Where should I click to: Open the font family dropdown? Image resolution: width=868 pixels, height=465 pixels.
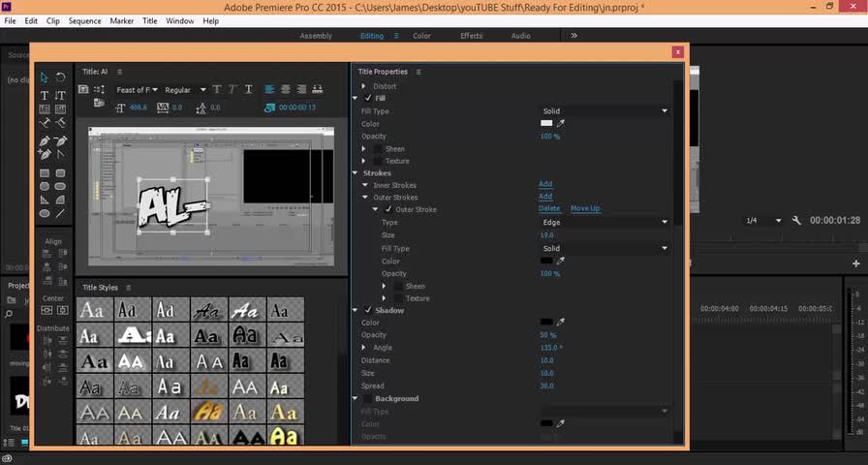(137, 90)
